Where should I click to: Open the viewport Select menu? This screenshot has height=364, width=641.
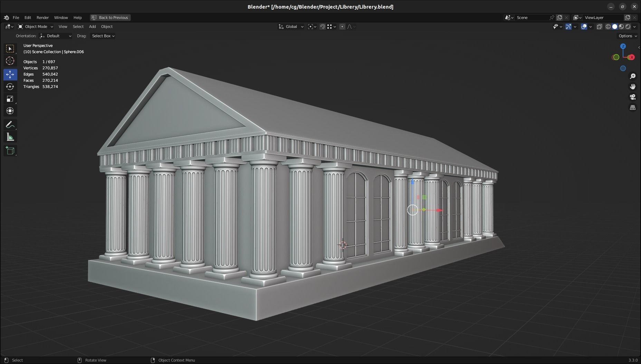point(78,27)
